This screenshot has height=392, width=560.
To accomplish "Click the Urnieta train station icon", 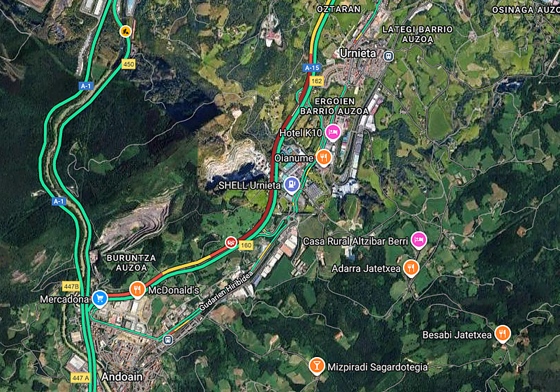I will point(388,56).
